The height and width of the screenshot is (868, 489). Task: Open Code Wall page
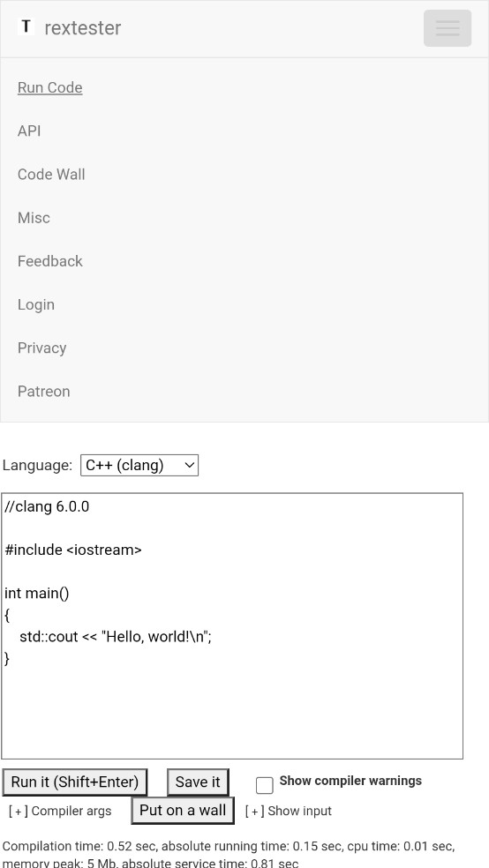(51, 175)
